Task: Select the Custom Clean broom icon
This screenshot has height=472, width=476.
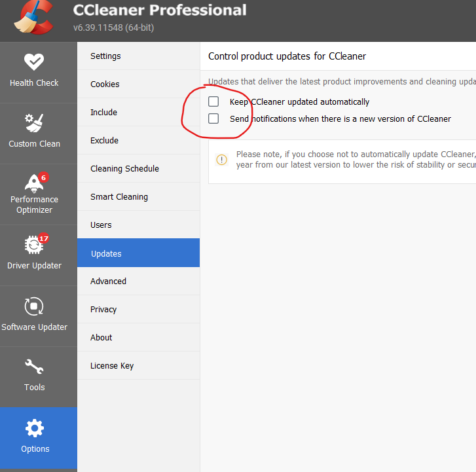Action: coord(34,123)
